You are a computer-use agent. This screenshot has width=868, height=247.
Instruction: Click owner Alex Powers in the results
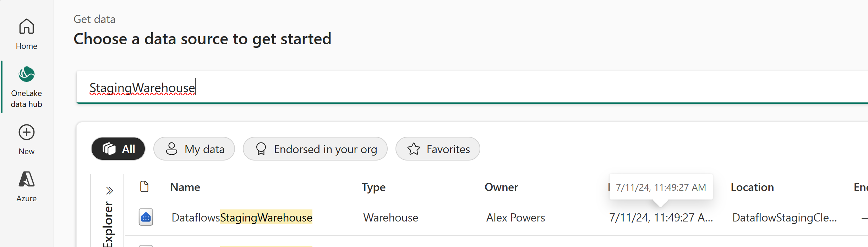(x=515, y=218)
